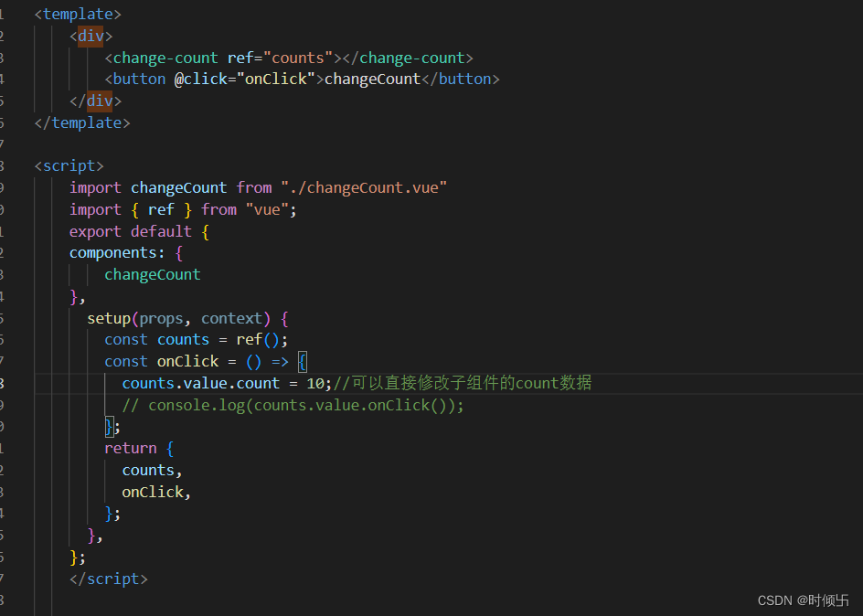Select the changeCount button label text
Viewport: 863px width, 616px height.
click(x=371, y=79)
